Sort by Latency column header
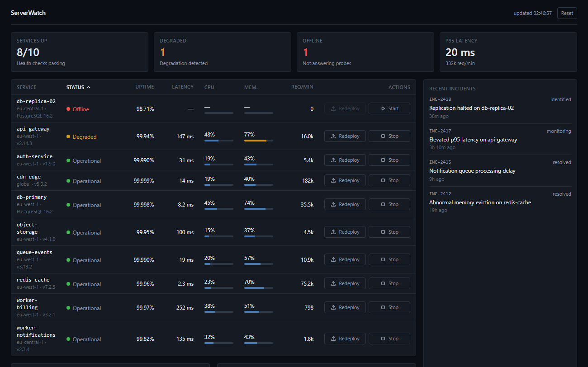 [x=183, y=87]
